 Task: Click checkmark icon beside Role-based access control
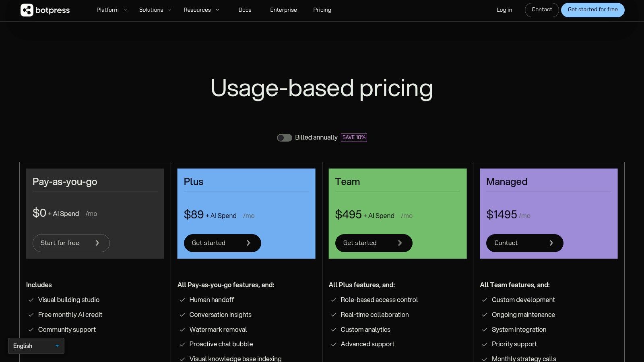(x=333, y=300)
